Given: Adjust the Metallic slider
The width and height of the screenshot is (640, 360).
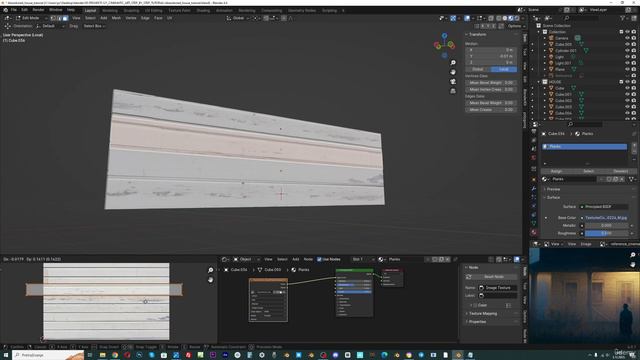Looking at the screenshot, I should [607, 225].
